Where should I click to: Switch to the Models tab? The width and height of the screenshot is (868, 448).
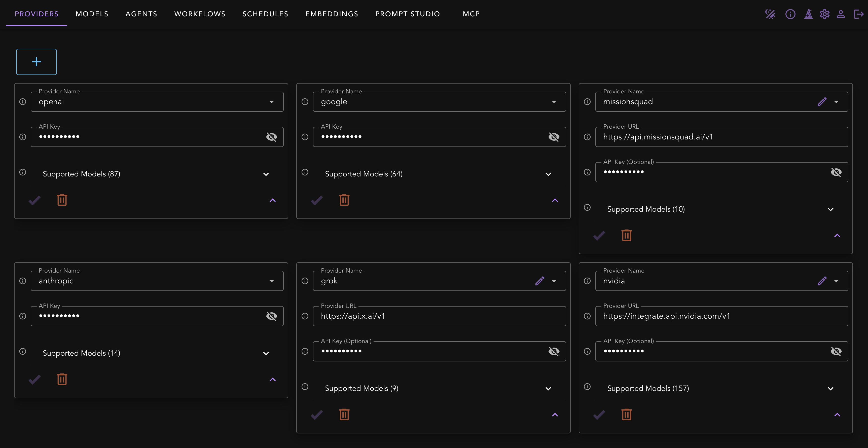point(92,14)
